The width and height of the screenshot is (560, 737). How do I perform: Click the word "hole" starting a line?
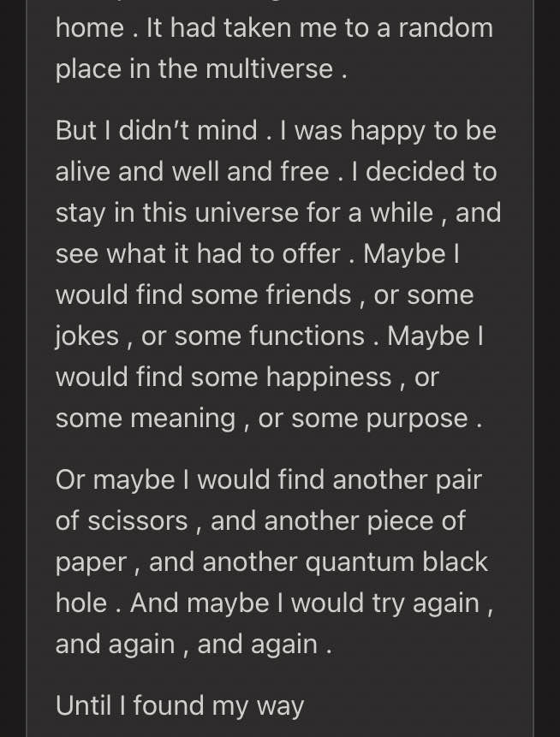click(81, 603)
